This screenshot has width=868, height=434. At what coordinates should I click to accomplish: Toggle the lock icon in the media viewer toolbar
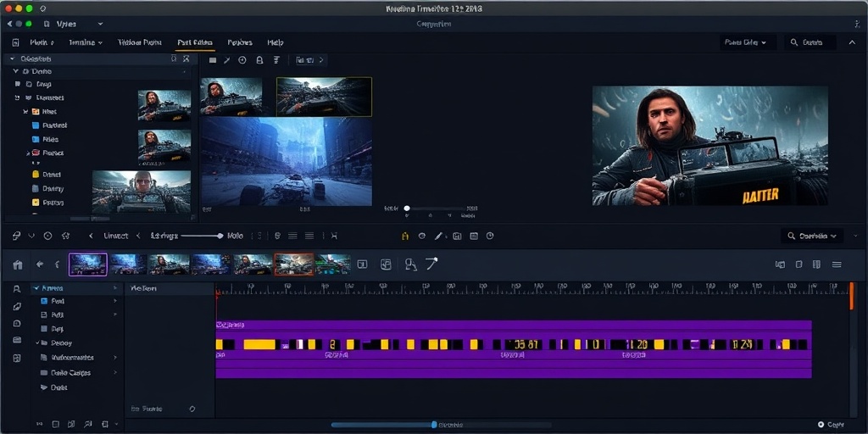pyautogui.click(x=259, y=60)
